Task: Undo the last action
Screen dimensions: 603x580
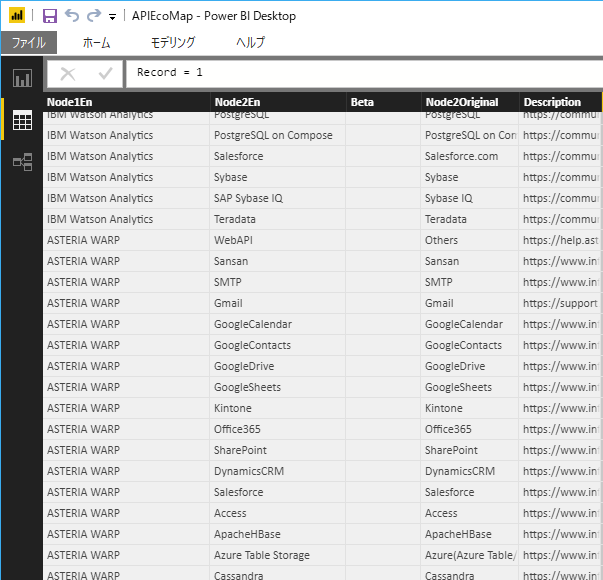Action: pyautogui.click(x=72, y=16)
